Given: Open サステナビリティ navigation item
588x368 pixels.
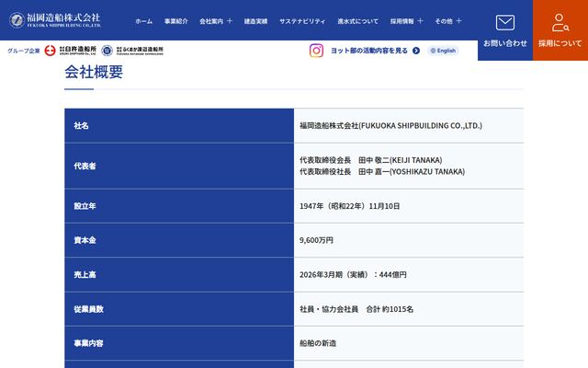Looking at the screenshot, I should coord(302,21).
